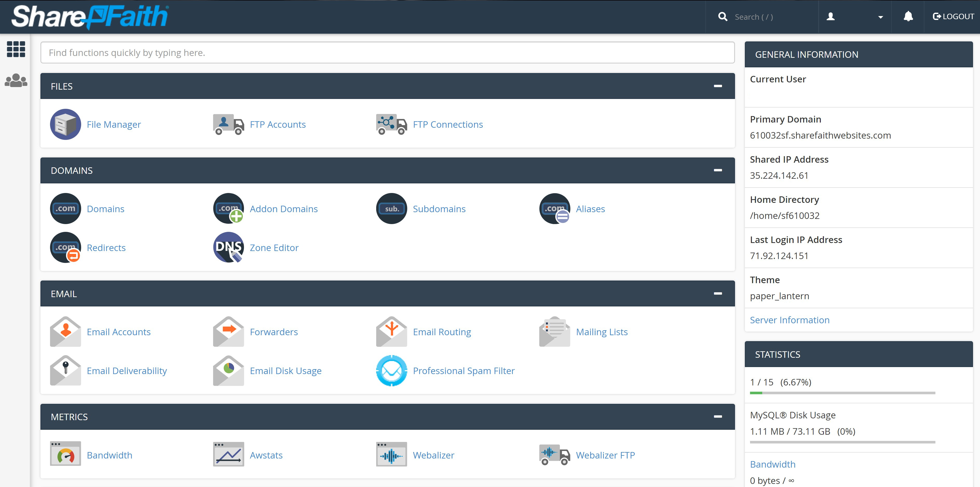Open the FTP Accounts link
The width and height of the screenshot is (980, 487).
tap(278, 125)
